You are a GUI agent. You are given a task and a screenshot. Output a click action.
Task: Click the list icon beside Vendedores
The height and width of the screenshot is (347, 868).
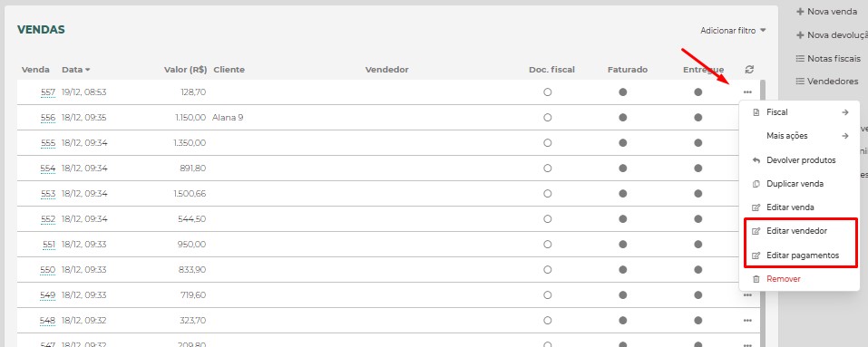tap(800, 82)
